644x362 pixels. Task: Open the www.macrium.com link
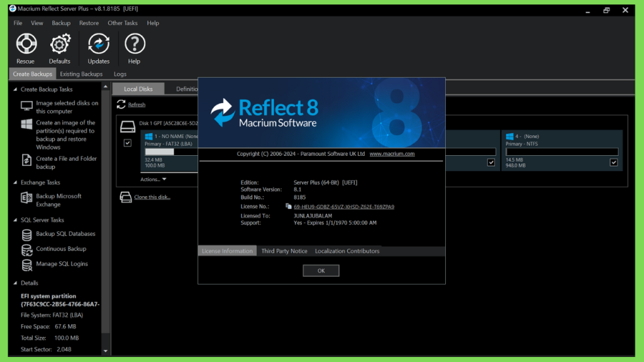click(x=392, y=154)
